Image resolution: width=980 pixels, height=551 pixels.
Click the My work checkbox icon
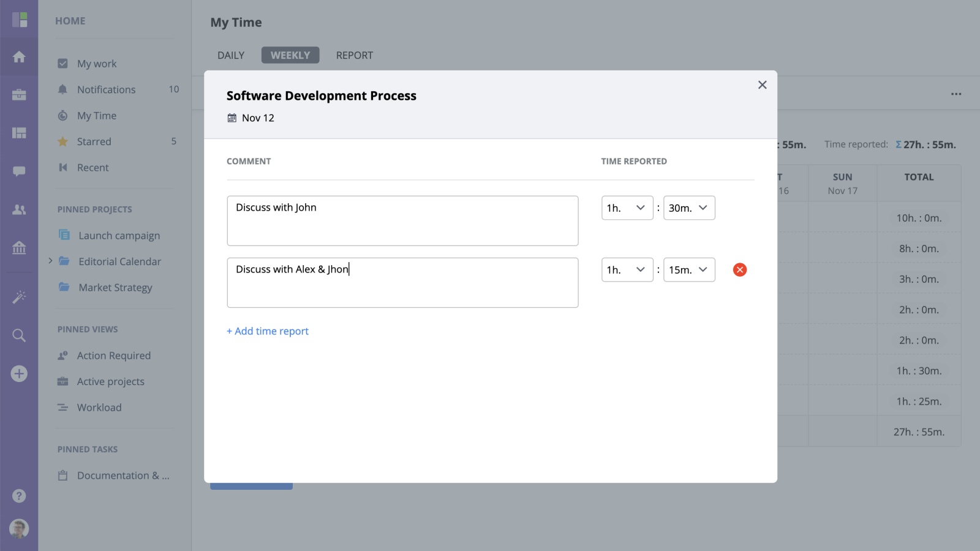pyautogui.click(x=62, y=64)
